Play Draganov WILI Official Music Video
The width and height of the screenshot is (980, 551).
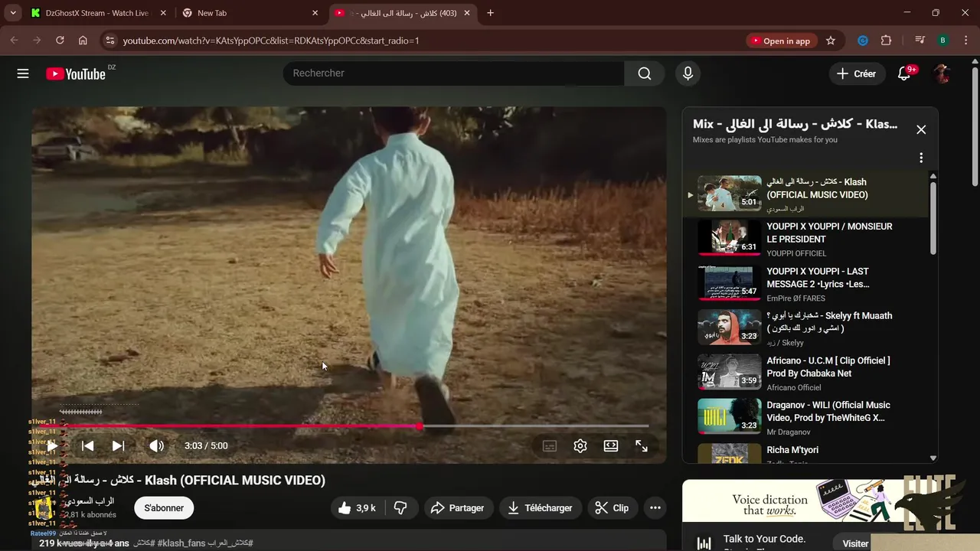click(x=805, y=418)
